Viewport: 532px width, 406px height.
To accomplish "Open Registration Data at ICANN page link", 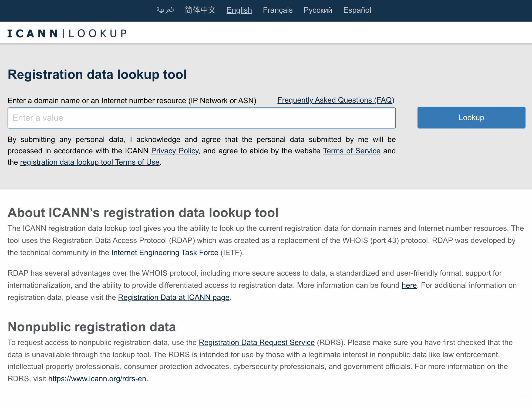I will 174,297.
